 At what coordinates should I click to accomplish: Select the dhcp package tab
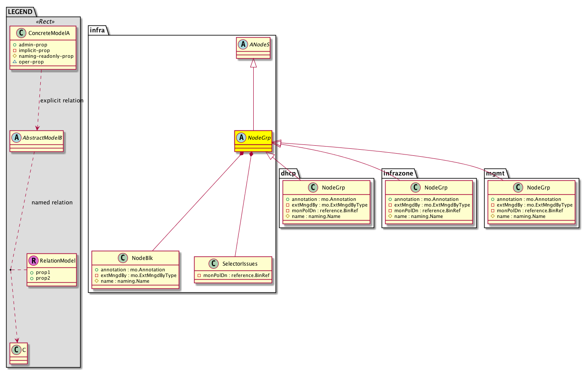click(289, 174)
